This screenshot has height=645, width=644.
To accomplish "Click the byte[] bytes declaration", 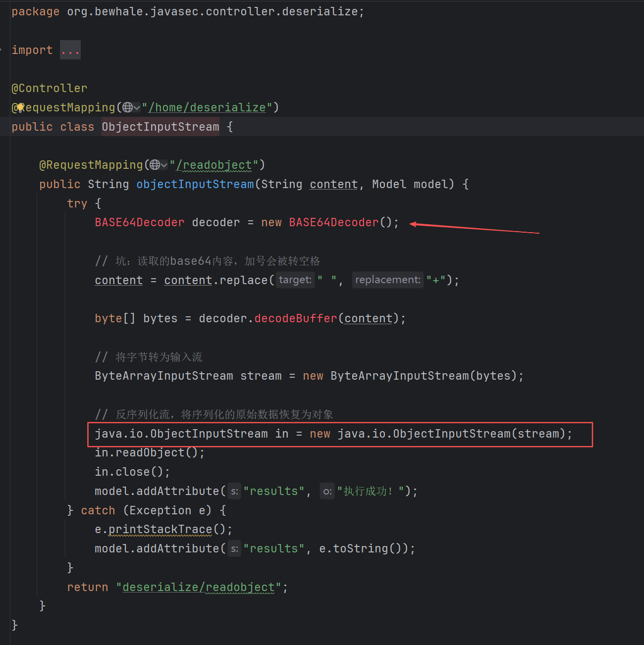I will pyautogui.click(x=250, y=318).
